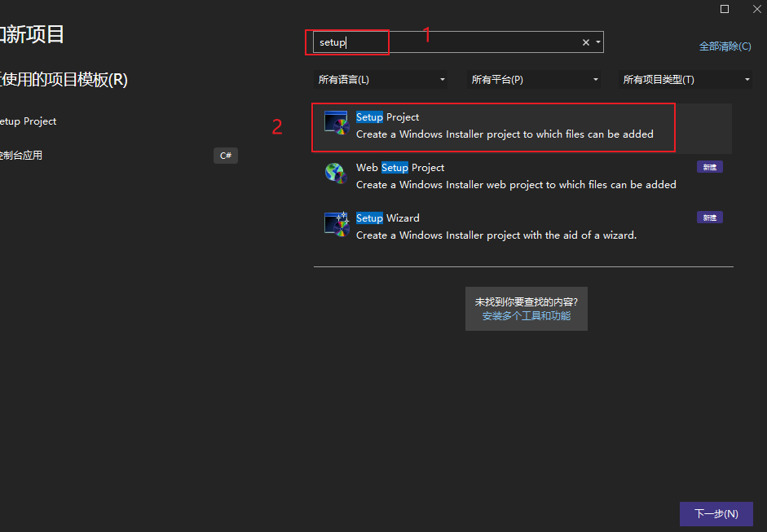This screenshot has height=532, width=767.
Task: Select the recent 控制台应用 template
Action: [21, 156]
